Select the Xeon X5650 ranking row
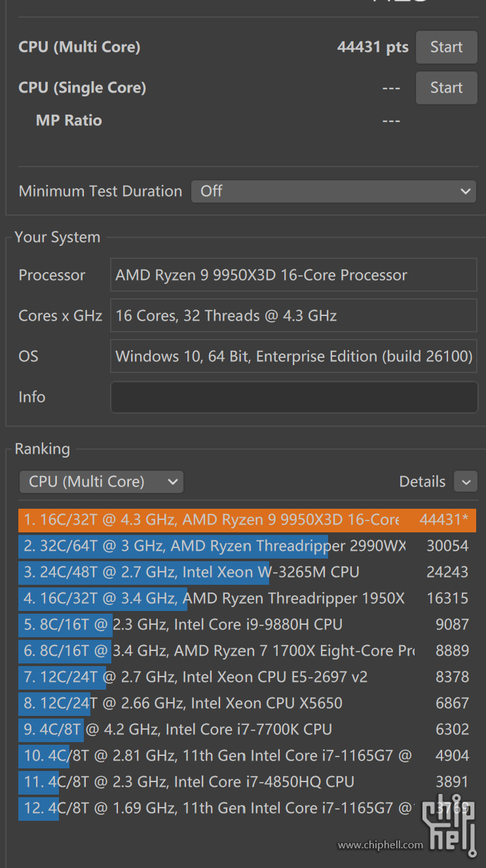The image size is (486, 868). 247,703
